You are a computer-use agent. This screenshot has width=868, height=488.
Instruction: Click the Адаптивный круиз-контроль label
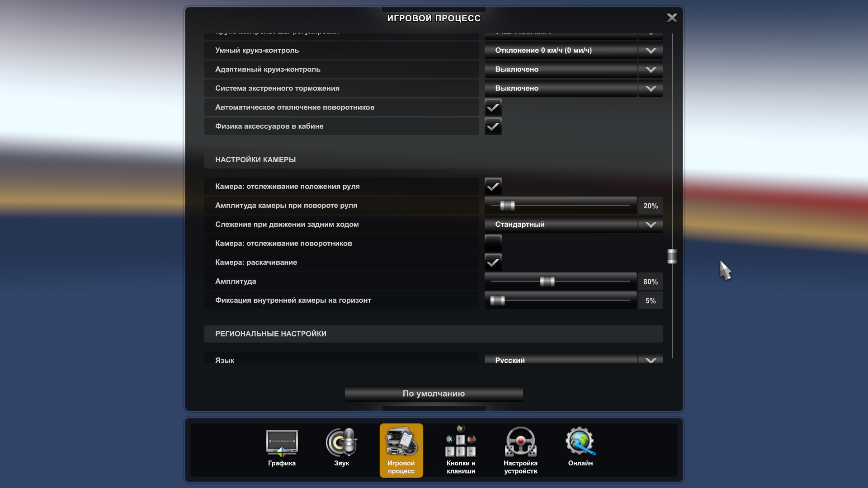(x=268, y=70)
